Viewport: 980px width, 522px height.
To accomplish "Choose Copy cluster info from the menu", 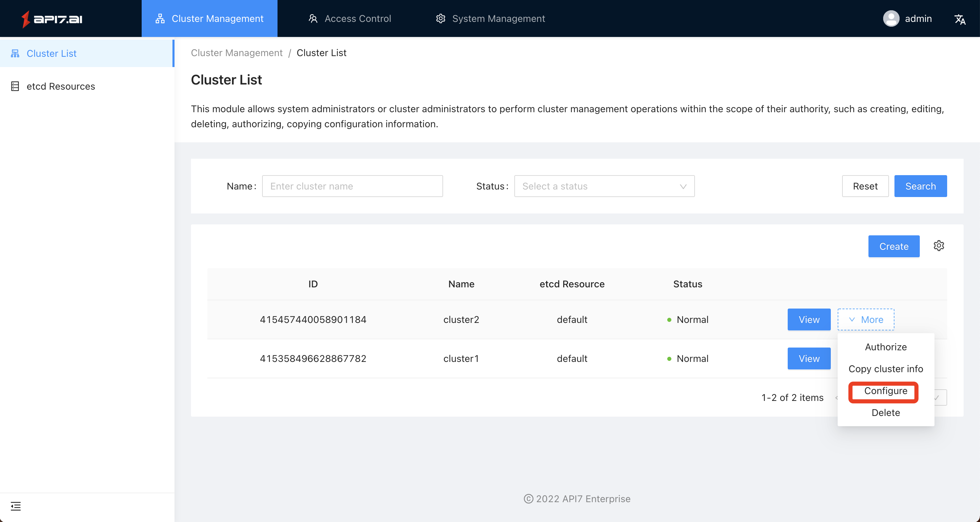I will tap(886, 369).
